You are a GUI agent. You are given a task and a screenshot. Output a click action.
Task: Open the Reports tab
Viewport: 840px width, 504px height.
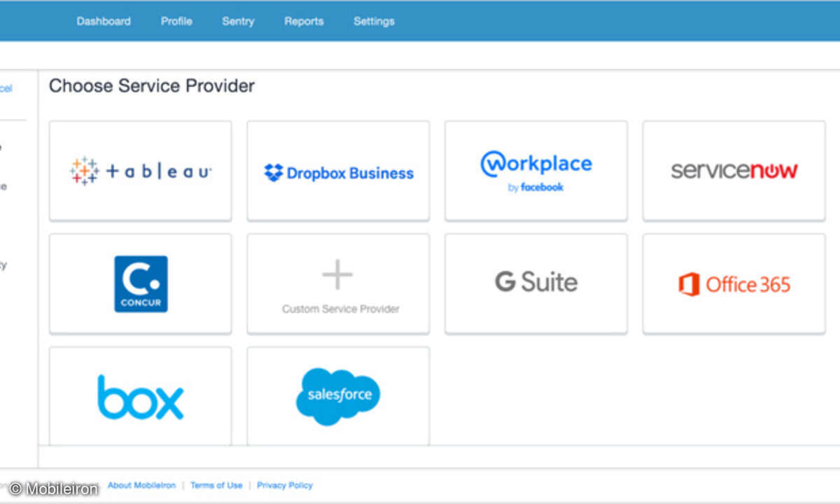click(x=304, y=21)
